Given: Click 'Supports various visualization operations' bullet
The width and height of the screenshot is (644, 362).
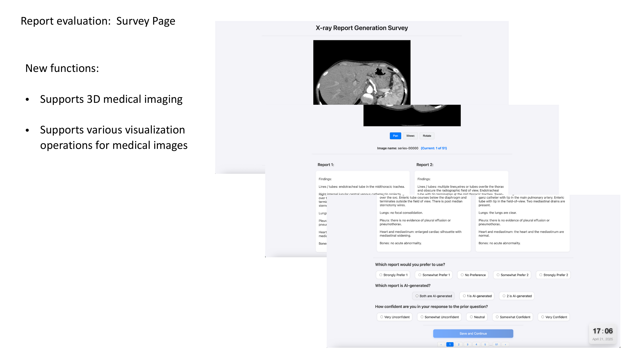Looking at the screenshot, I should click(x=114, y=137).
